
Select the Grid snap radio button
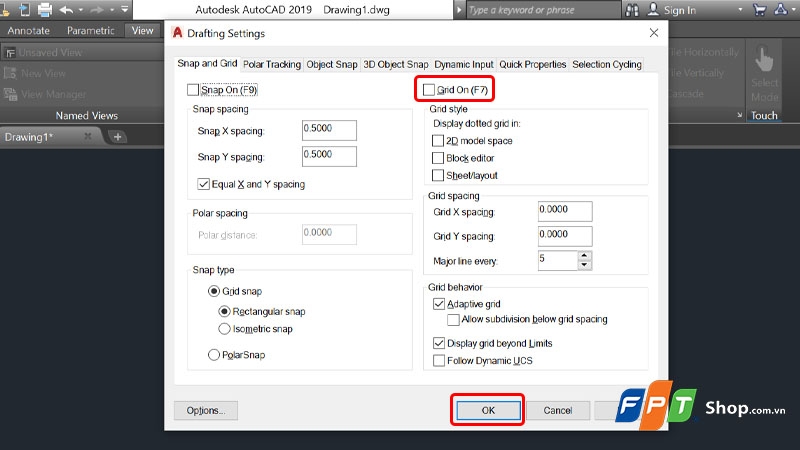click(214, 291)
